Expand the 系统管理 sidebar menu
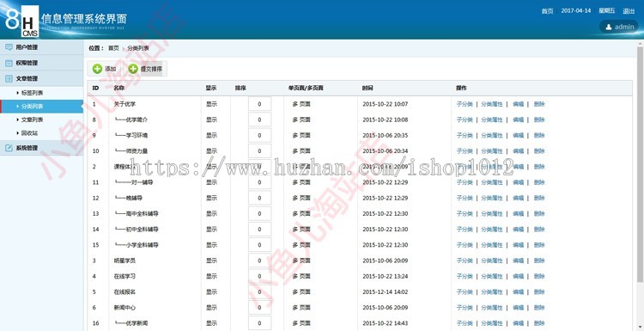Viewport: 644px width, 331px height. (41, 148)
